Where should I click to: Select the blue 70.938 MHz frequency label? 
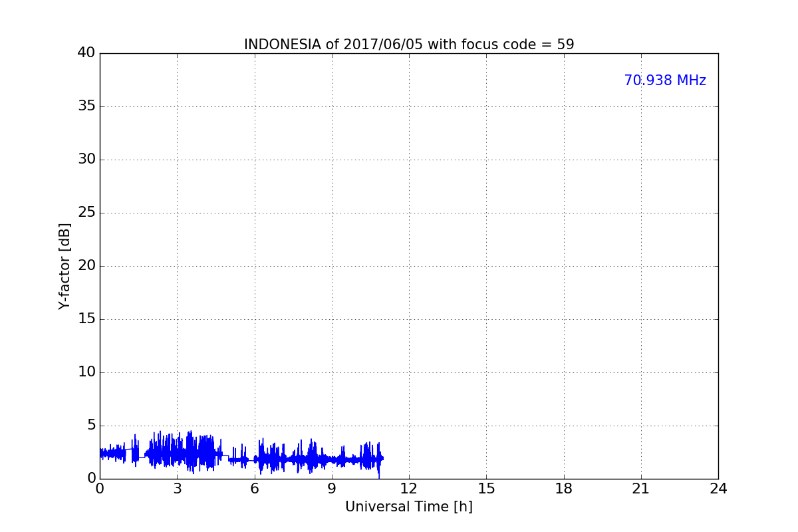[x=665, y=80]
